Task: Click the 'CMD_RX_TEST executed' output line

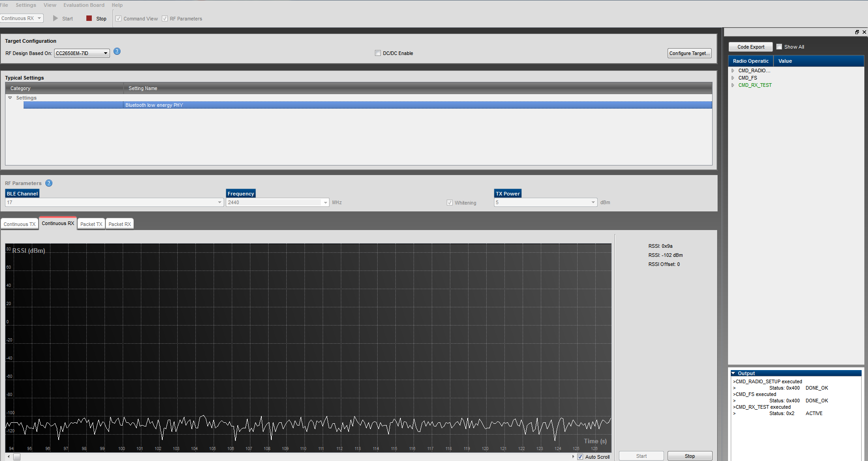Action: pos(762,407)
